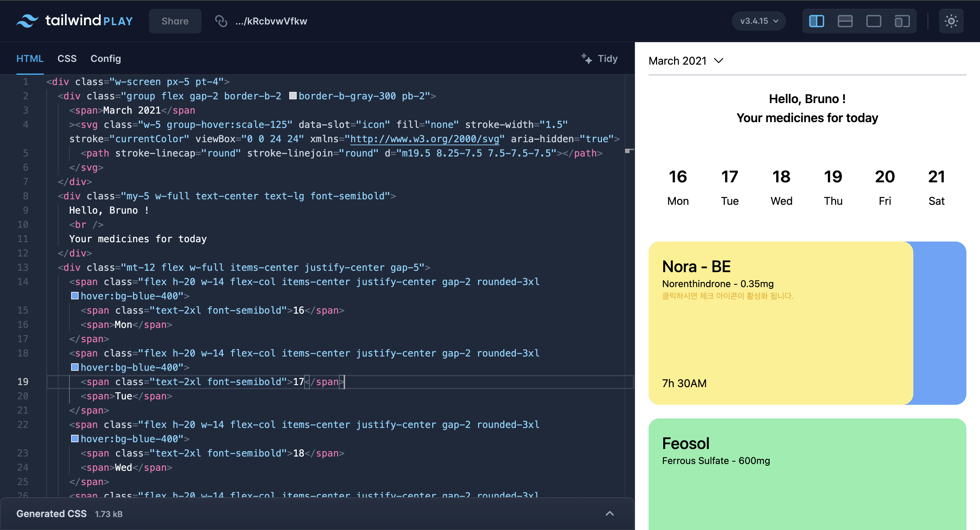
Task: Select day 17 Tue in preview
Action: (730, 187)
